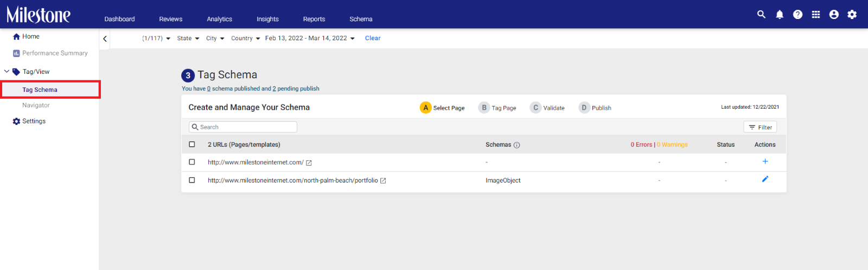Click the plus icon to add schema
Viewport: 868px width, 270px height.
(765, 161)
